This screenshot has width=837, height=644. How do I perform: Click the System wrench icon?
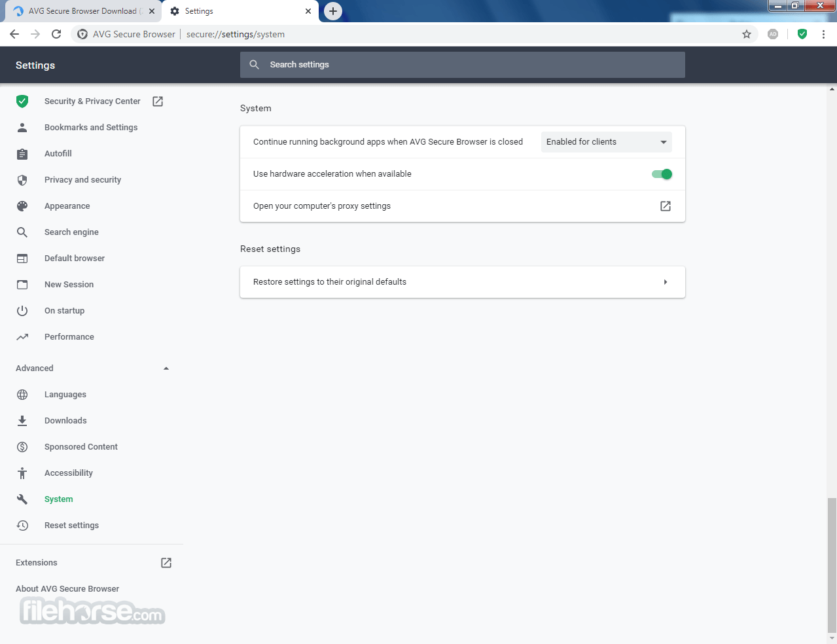click(x=22, y=499)
